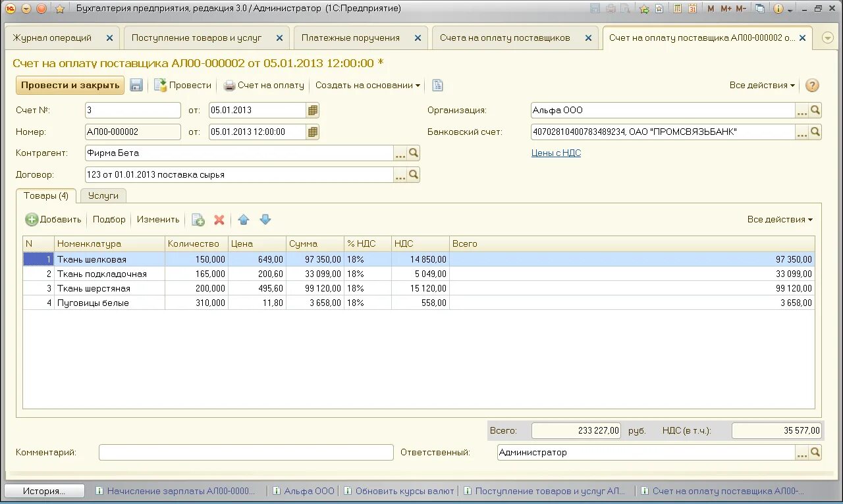Open Ответственный lookup magnifier icon

click(x=815, y=452)
